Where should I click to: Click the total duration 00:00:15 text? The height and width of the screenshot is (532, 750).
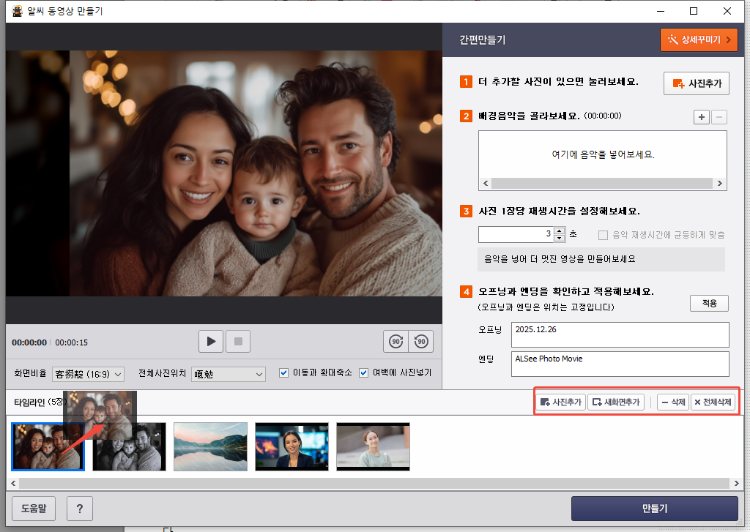coord(71,343)
